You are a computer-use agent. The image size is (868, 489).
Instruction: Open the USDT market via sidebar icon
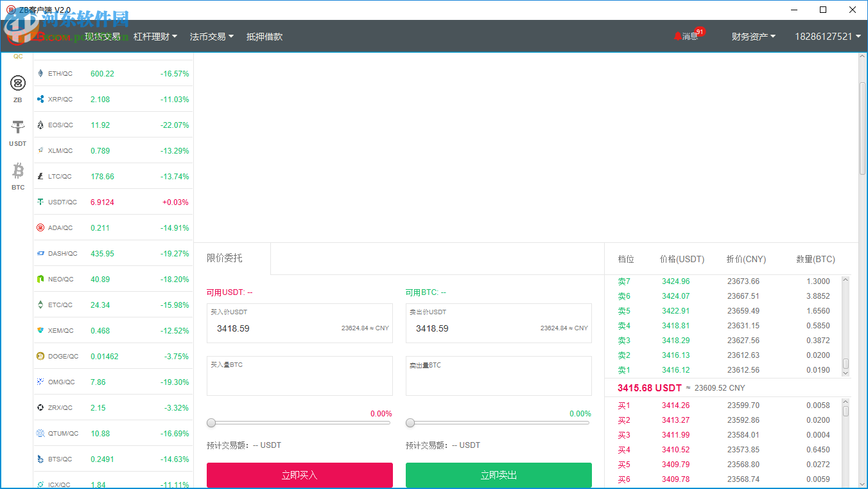(18, 127)
